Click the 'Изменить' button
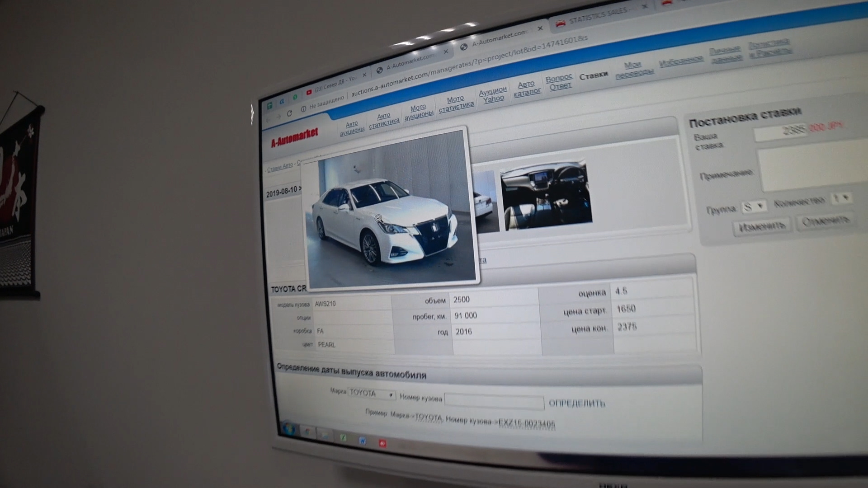This screenshot has width=868, height=488. coord(762,225)
